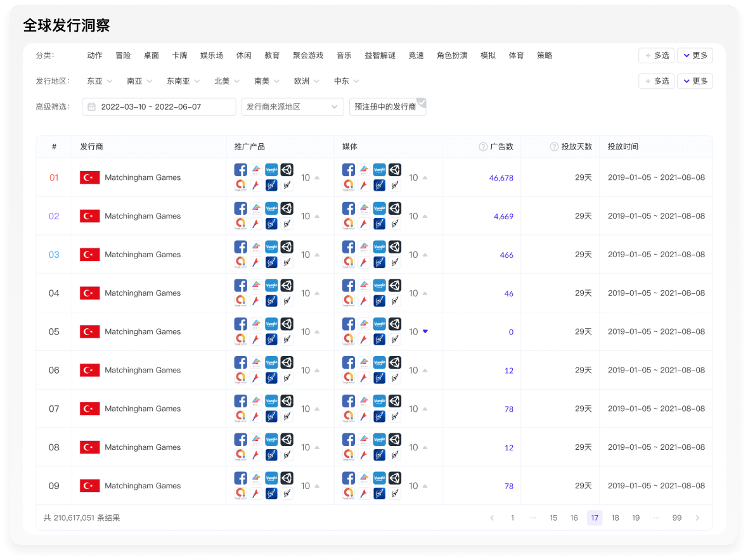
Task: Select the Vungle icon in row 01
Action: (x=271, y=169)
